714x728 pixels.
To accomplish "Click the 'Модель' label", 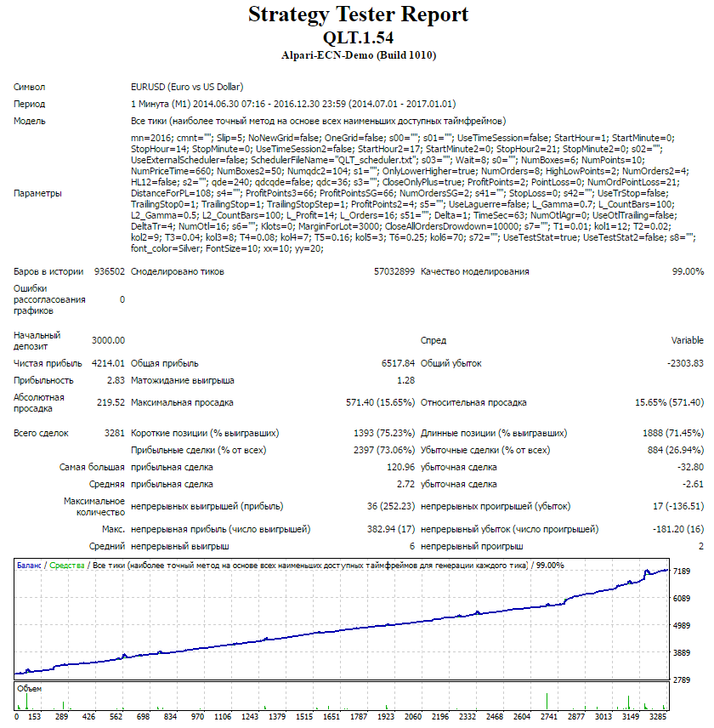I will tap(29, 121).
